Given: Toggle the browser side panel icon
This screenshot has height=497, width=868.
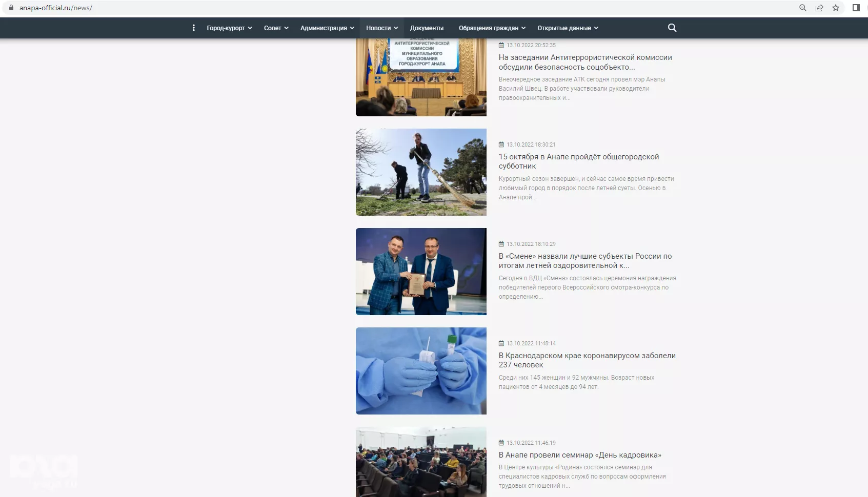Looking at the screenshot, I should 856,8.
